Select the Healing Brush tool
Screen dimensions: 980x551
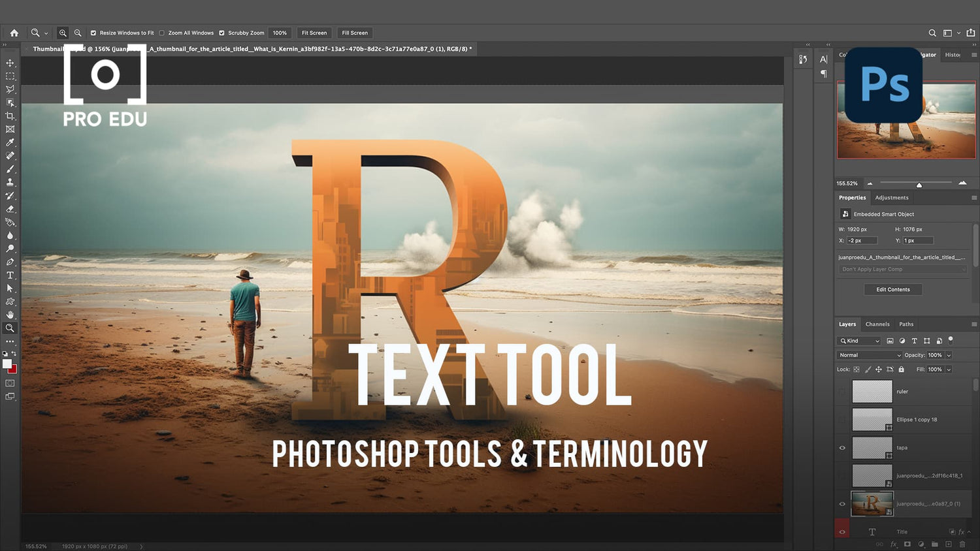[x=10, y=156]
